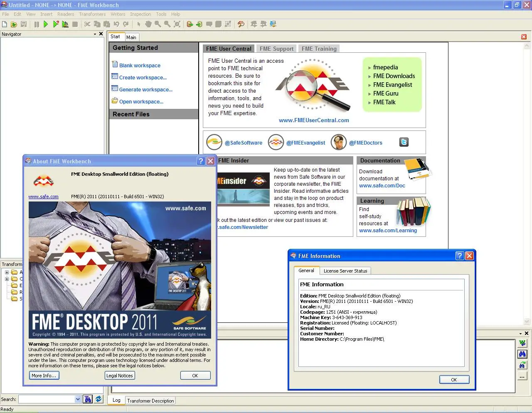532x413 pixels.
Task: Click the Zoom Extents toolbar icon
Action: [177, 24]
